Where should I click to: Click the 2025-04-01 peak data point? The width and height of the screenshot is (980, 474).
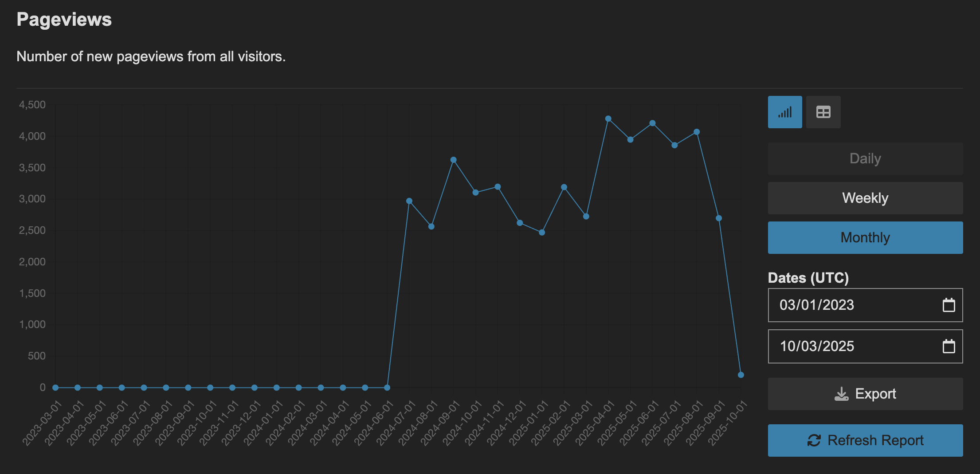[608, 119]
